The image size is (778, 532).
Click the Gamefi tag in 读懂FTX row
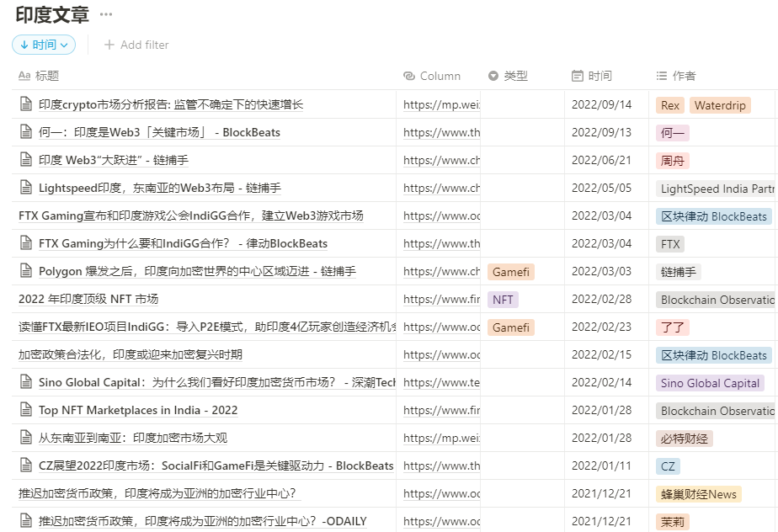(x=511, y=327)
